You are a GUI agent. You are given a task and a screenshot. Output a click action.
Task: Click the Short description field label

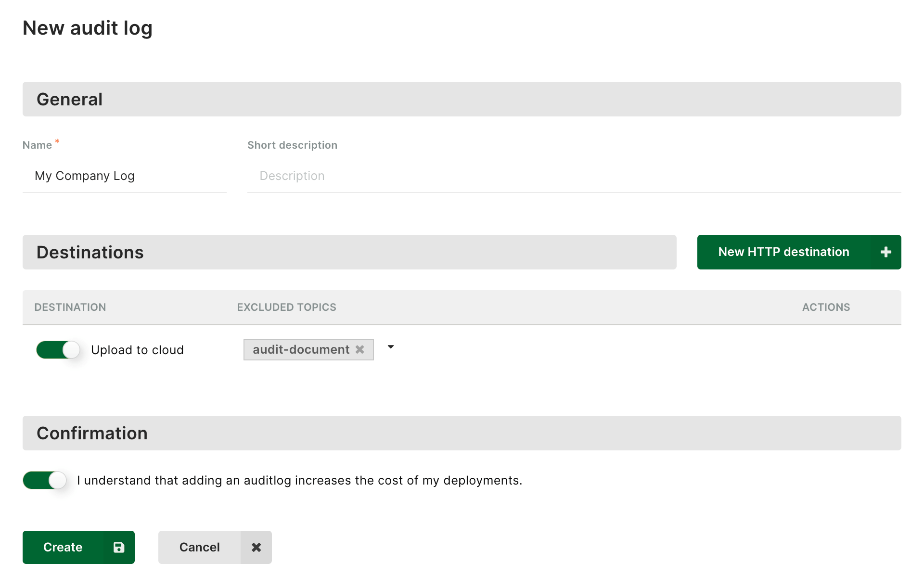point(292,145)
